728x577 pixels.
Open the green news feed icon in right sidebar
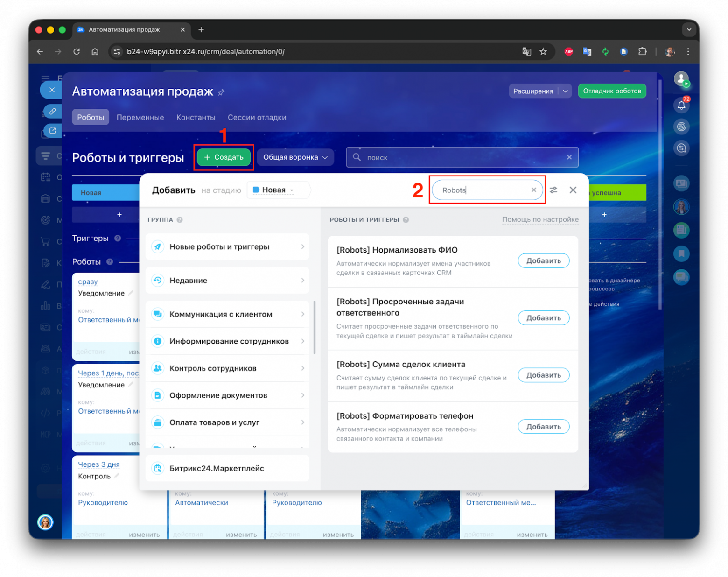[x=681, y=230]
